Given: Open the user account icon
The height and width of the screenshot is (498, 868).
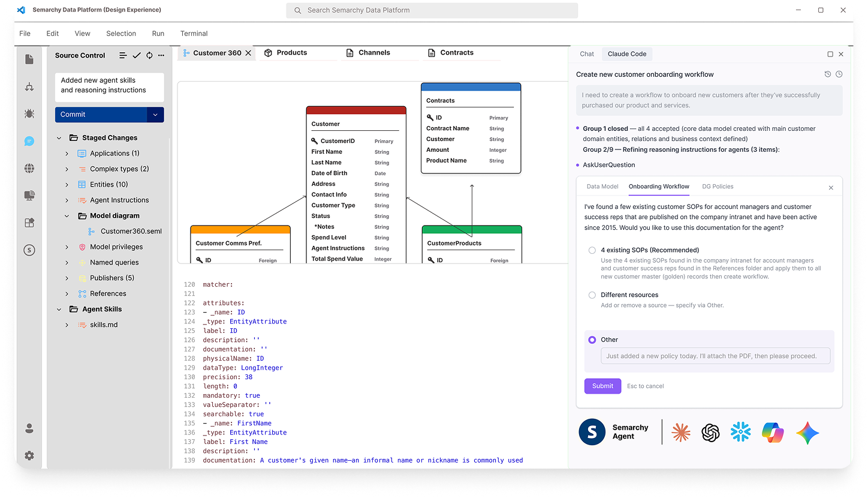Looking at the screenshot, I should click(x=29, y=428).
